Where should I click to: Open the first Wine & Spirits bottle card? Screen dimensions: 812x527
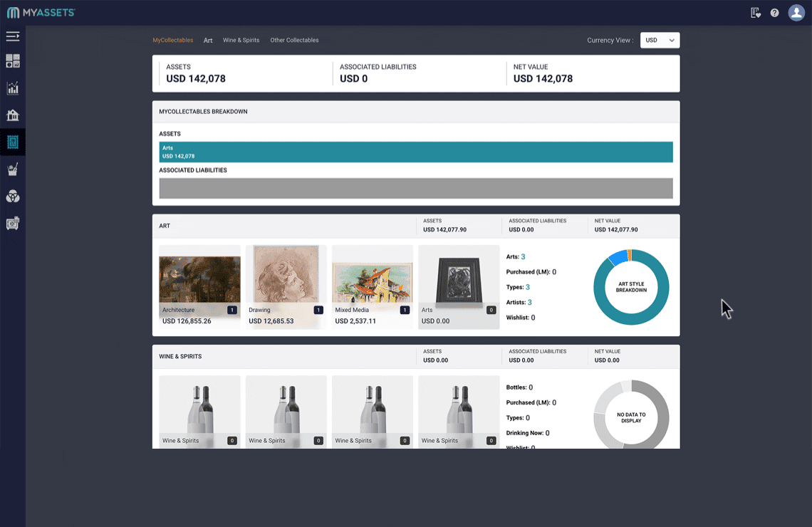199,412
